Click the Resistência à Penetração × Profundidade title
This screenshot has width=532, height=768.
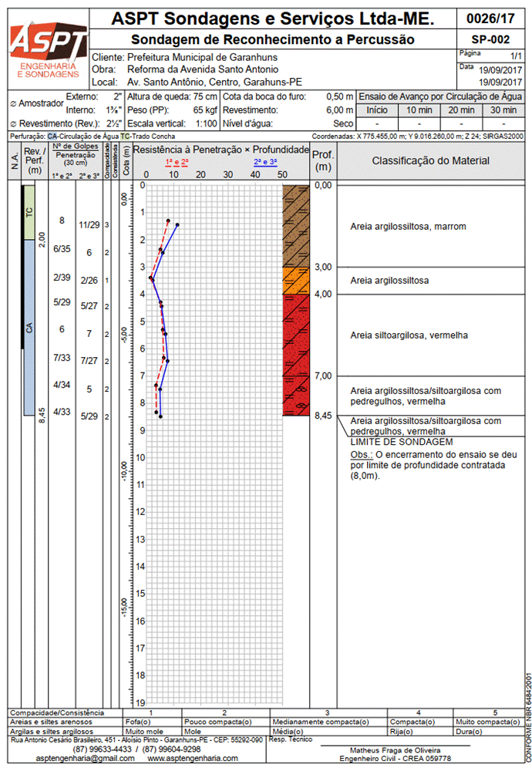(x=221, y=150)
